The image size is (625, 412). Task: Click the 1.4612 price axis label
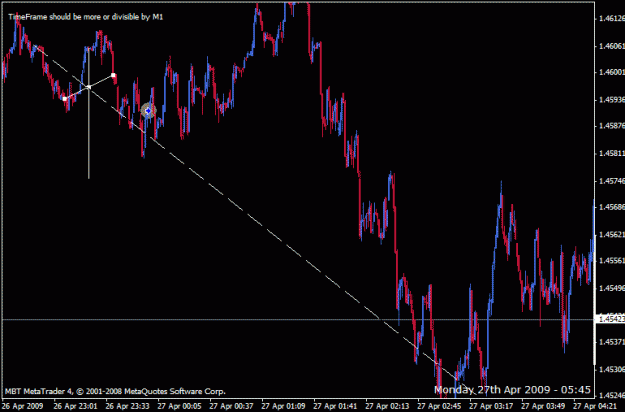(x=611, y=18)
